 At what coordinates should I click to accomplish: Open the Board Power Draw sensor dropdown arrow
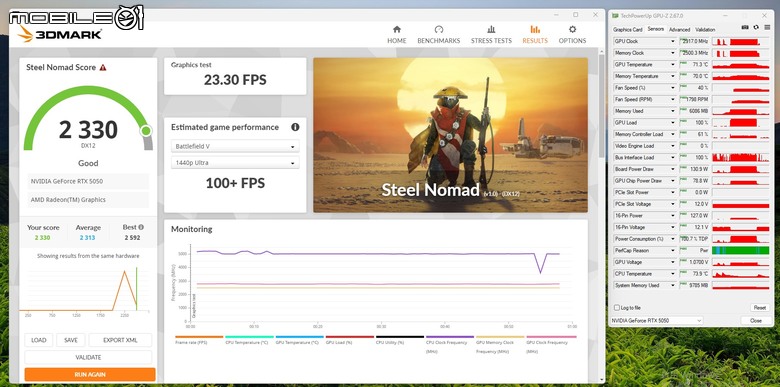[x=673, y=169]
